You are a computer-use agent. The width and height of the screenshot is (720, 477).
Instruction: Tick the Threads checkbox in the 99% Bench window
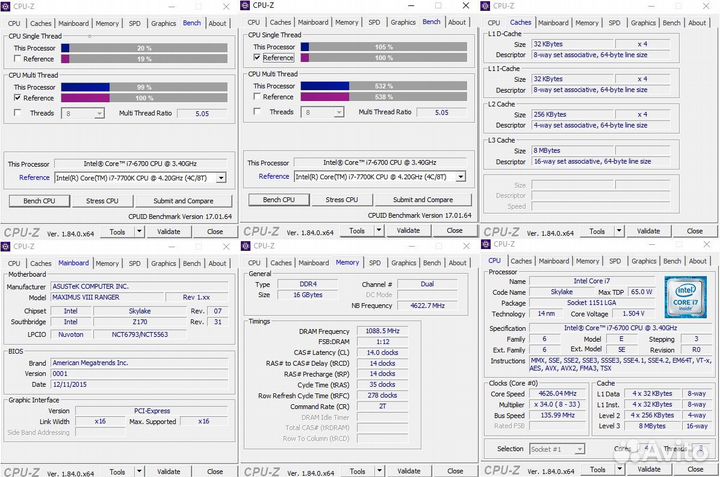[17, 112]
